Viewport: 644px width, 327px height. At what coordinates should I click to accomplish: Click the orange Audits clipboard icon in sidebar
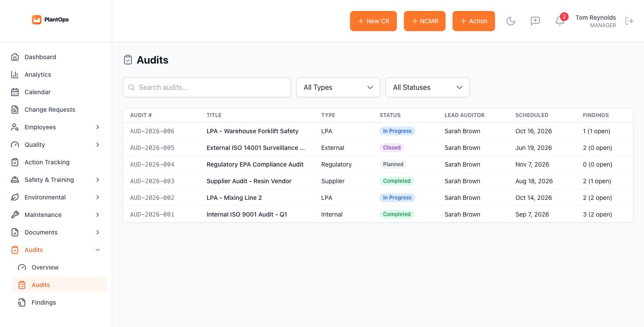15,250
